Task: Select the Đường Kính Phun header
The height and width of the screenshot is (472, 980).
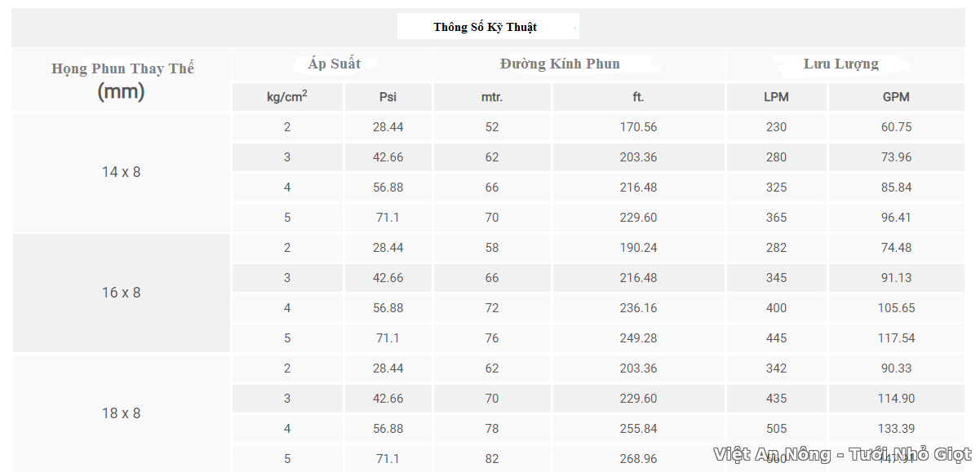Action: pyautogui.click(x=560, y=64)
